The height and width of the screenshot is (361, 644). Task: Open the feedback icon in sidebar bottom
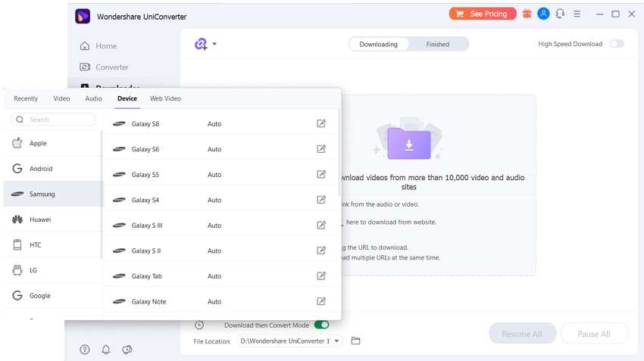[127, 350]
